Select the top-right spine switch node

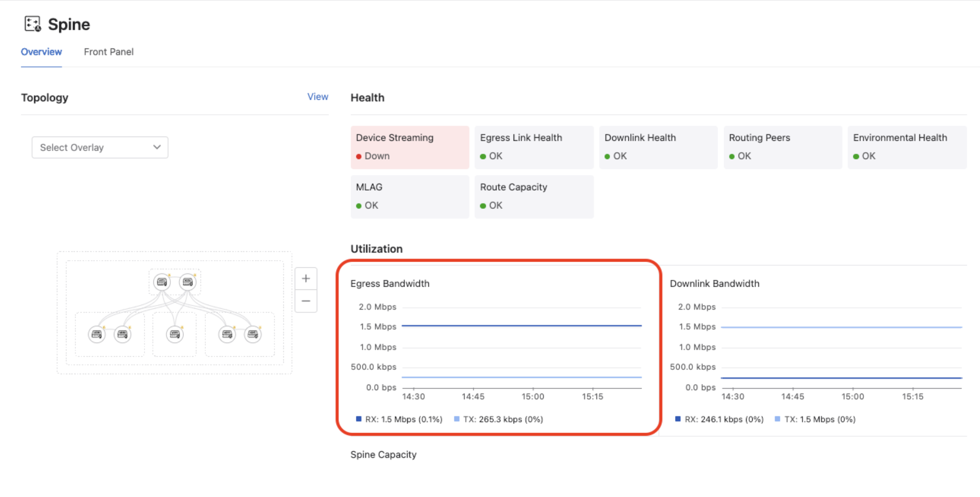[x=188, y=282]
